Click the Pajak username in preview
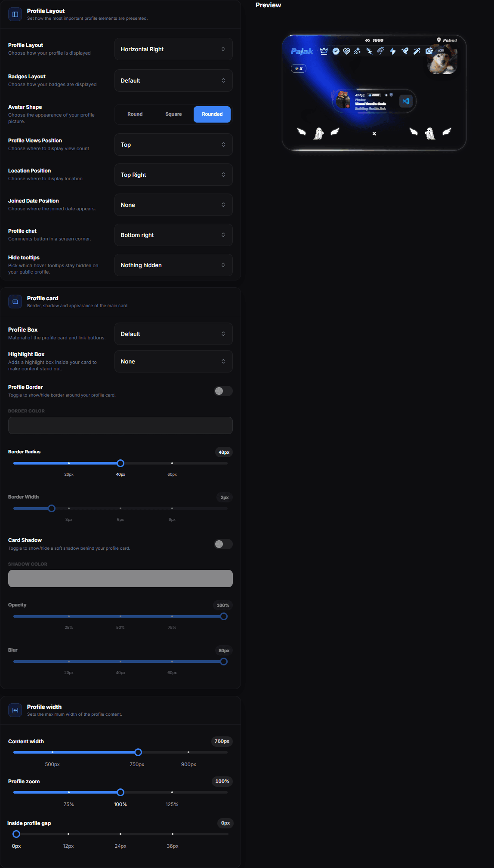Screen dimensions: 494x868 (x=302, y=51)
